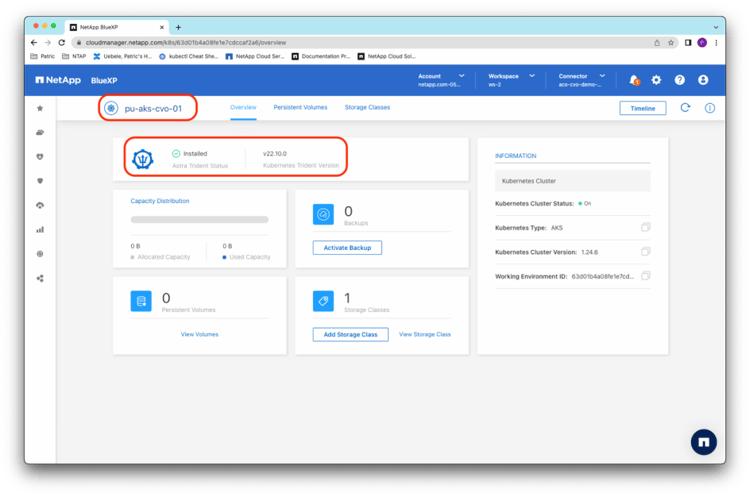The height and width of the screenshot is (496, 750).
Task: Click the Activate Backup button
Action: 347,247
